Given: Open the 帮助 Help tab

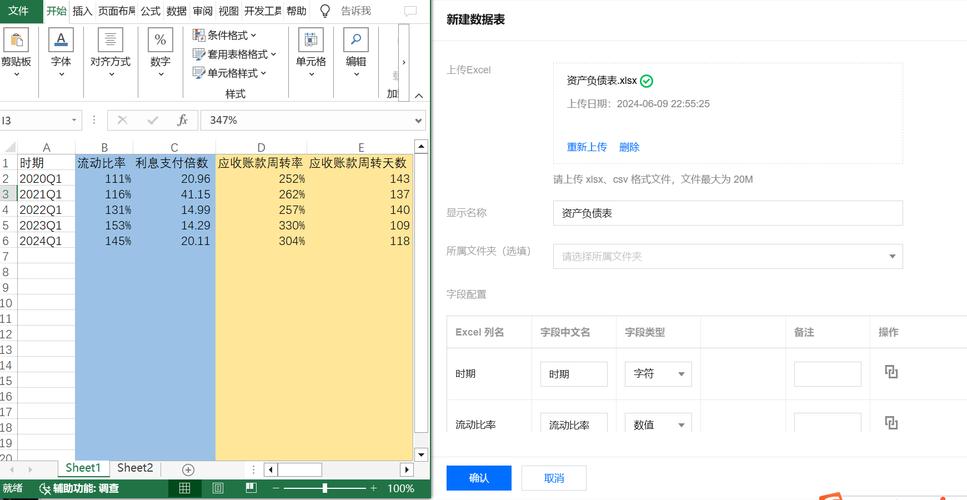Looking at the screenshot, I should 296,10.
